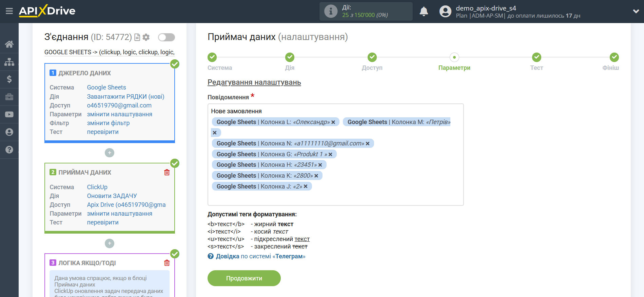Click the actions info icon
This screenshot has width=644, height=297.
tap(331, 11)
